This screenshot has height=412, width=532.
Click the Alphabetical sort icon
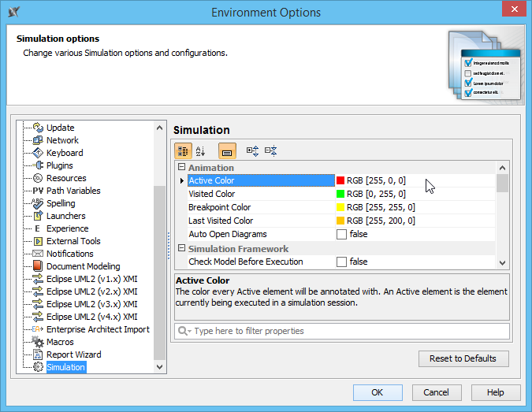(200, 150)
